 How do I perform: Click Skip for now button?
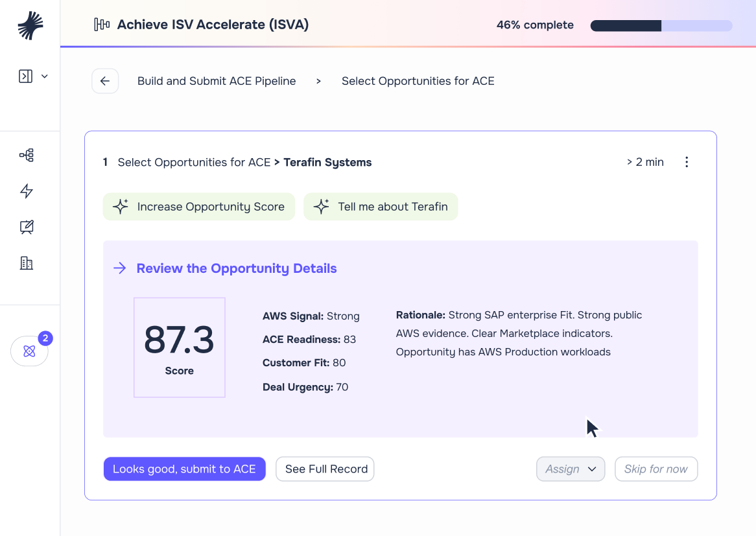tap(656, 469)
